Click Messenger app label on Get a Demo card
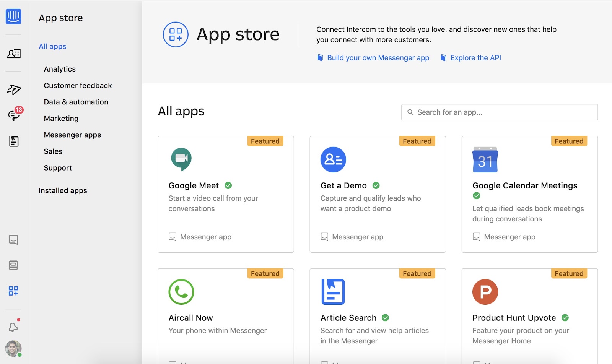612x364 pixels. pos(358,237)
